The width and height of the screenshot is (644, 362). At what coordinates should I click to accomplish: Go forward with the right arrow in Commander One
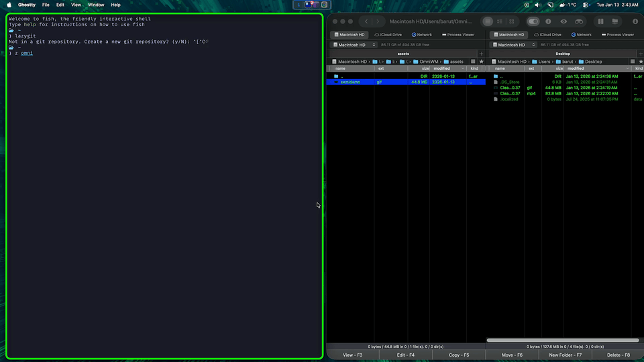click(378, 21)
